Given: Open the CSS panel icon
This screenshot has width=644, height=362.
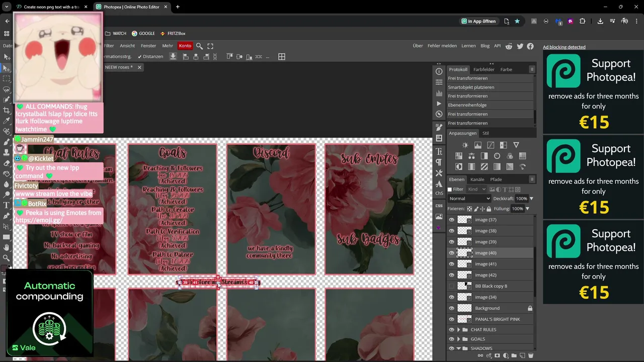Looking at the screenshot, I should click(439, 206).
